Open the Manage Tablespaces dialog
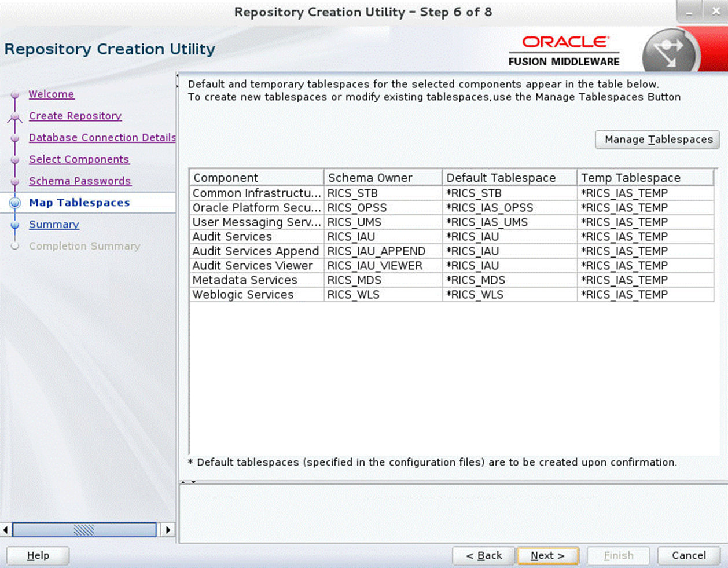 pyautogui.click(x=657, y=140)
